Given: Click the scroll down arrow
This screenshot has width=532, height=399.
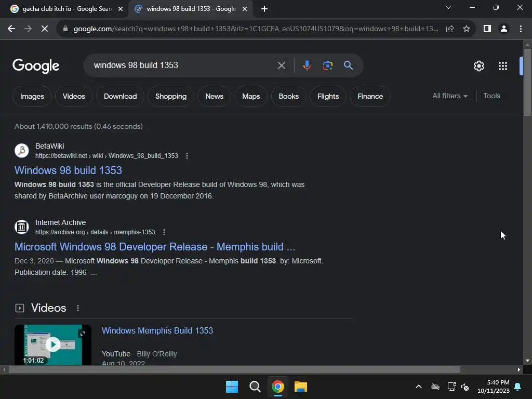Looking at the screenshot, I should tap(527, 361).
